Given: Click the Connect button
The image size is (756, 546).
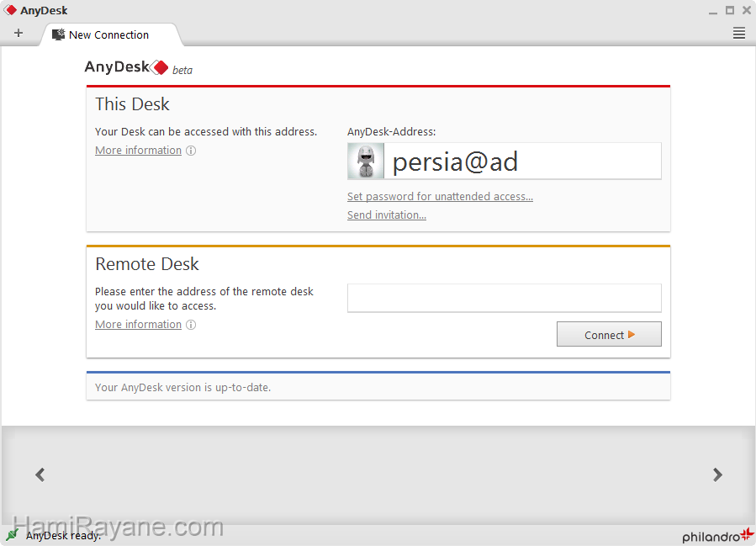Looking at the screenshot, I should pyautogui.click(x=609, y=334).
